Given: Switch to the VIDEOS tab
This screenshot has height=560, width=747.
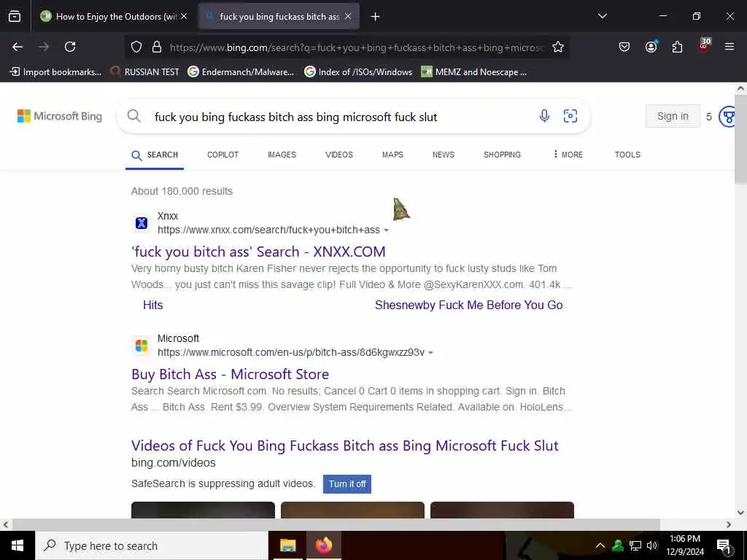Looking at the screenshot, I should click(x=339, y=155).
